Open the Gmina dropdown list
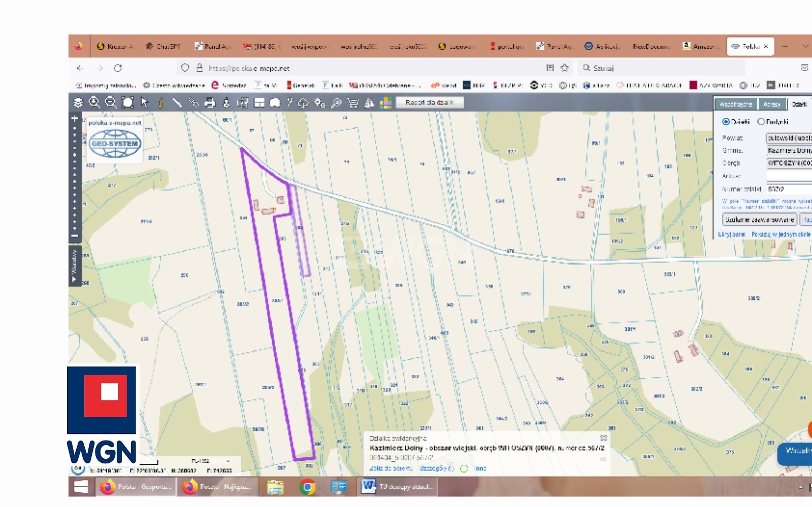812x507 pixels. [789, 151]
